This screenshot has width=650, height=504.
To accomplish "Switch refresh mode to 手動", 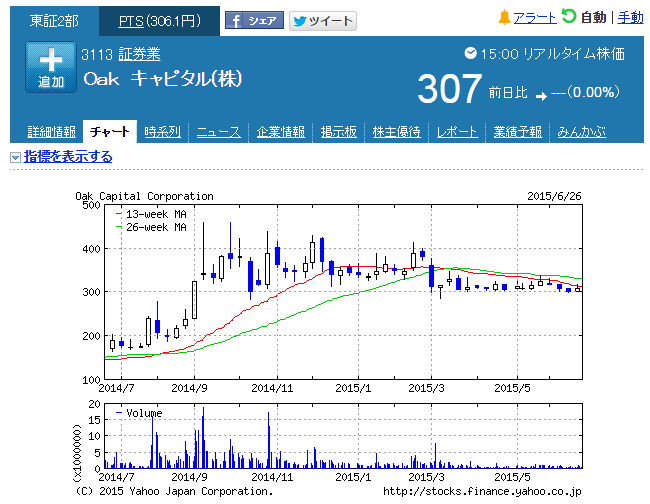I will pos(631,18).
